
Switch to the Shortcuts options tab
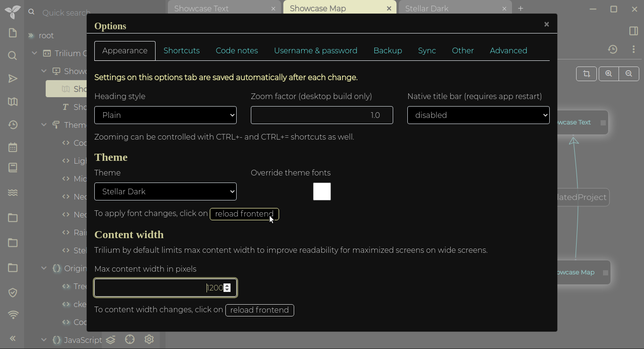[x=182, y=50]
